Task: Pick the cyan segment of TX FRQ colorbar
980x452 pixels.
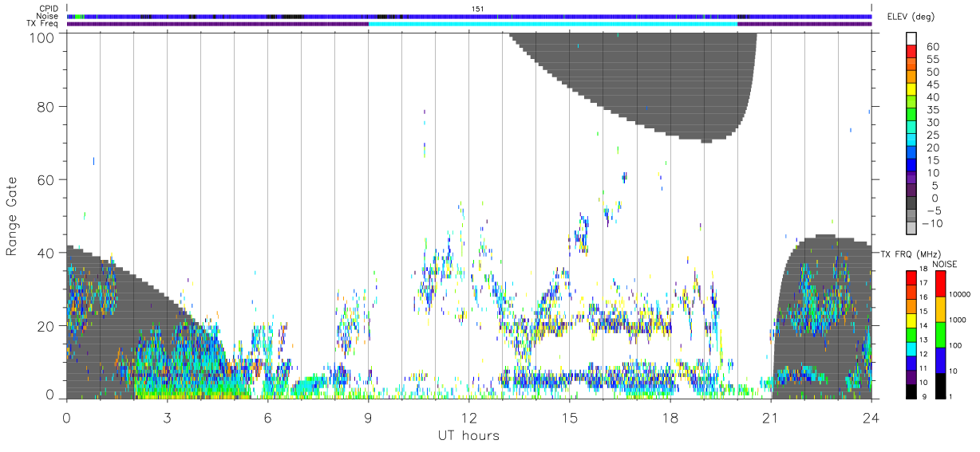Action: (x=912, y=349)
